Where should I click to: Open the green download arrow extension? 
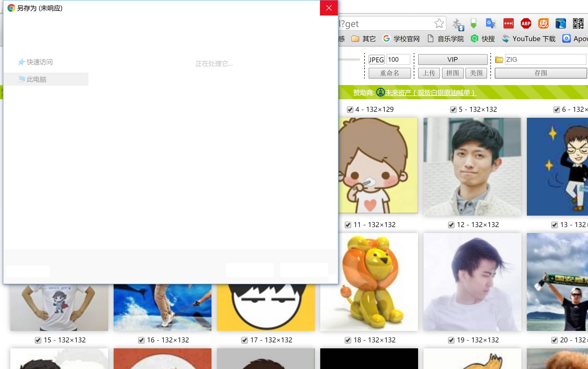pyautogui.click(x=474, y=24)
